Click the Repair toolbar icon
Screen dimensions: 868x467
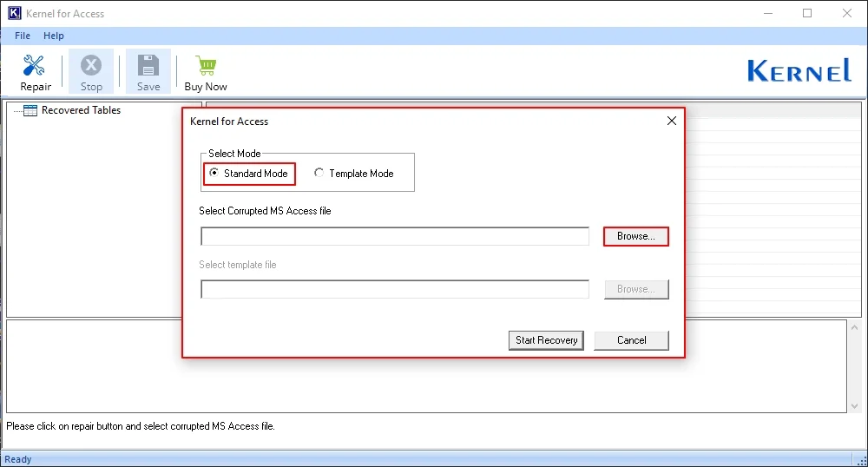[x=35, y=66]
